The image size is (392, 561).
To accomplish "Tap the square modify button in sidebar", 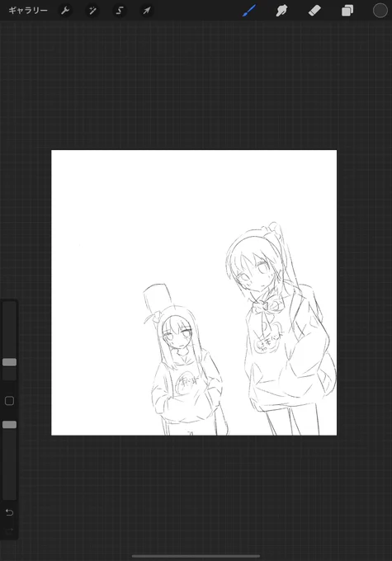I will (x=9, y=401).
